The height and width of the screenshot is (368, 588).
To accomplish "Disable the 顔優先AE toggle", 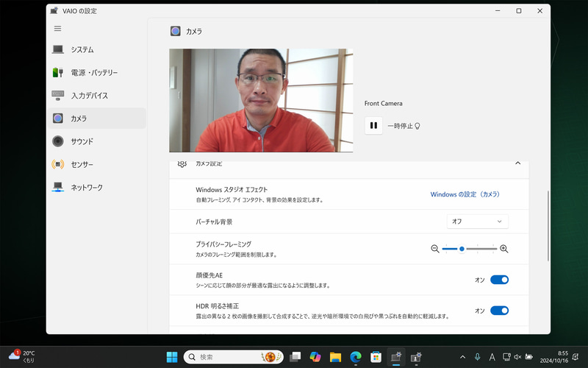I will point(499,280).
